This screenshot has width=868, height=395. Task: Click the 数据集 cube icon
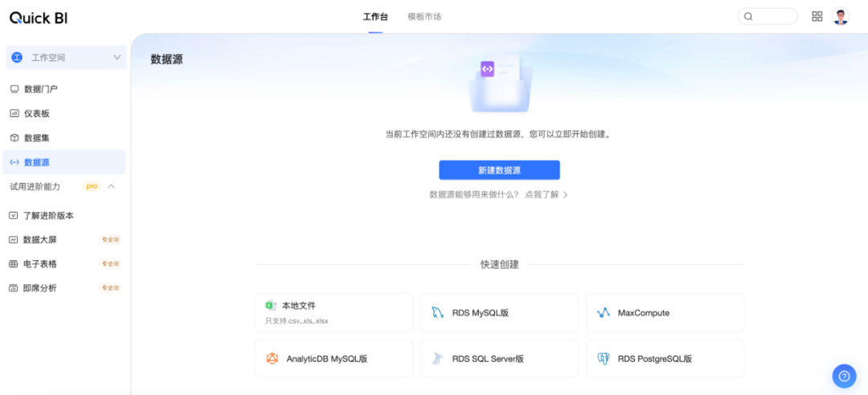pos(14,138)
